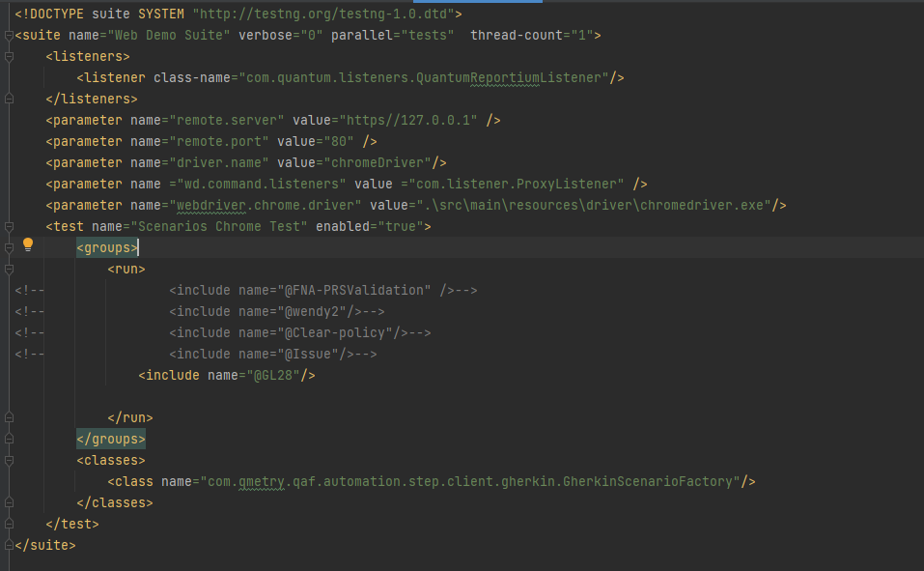The width and height of the screenshot is (924, 571).
Task: Click fold marker beside closing test tag
Action: tap(9, 524)
